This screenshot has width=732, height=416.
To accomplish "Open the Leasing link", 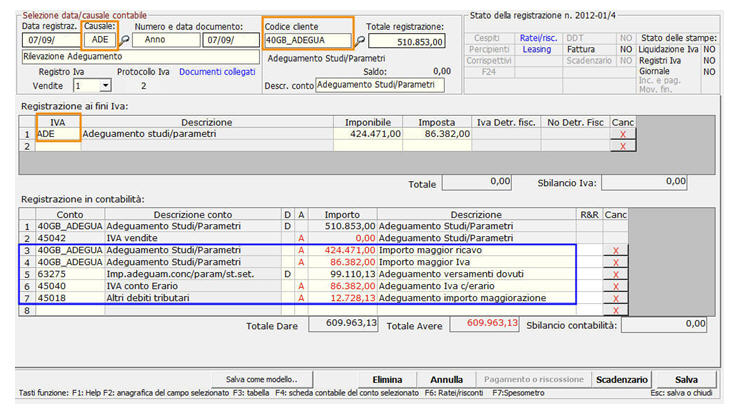I will coord(536,49).
